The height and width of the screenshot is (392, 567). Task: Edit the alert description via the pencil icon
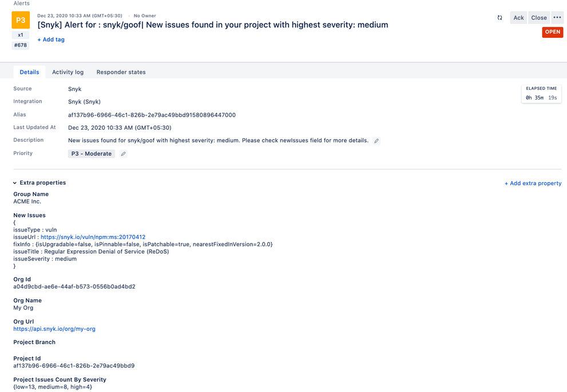click(376, 140)
